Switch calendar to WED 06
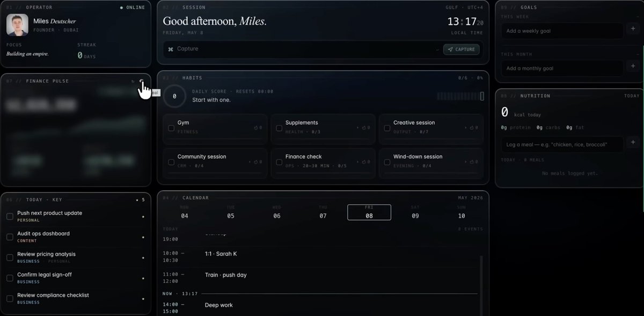Screen dimensions: 644x316 click(277, 212)
